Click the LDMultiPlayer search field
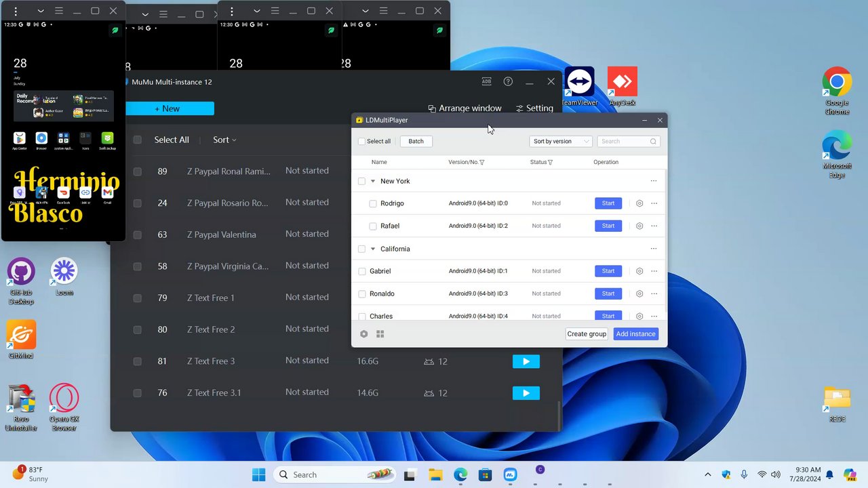Image resolution: width=868 pixels, height=488 pixels. coord(629,142)
